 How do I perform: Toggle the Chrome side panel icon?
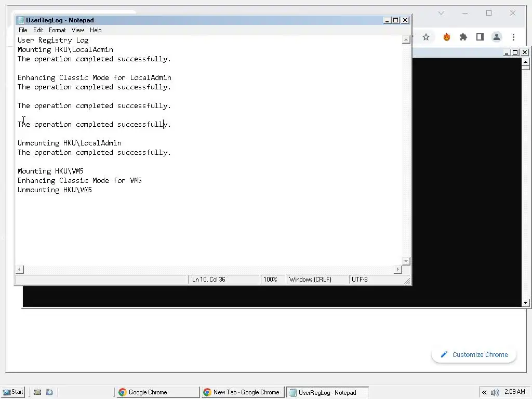click(480, 37)
